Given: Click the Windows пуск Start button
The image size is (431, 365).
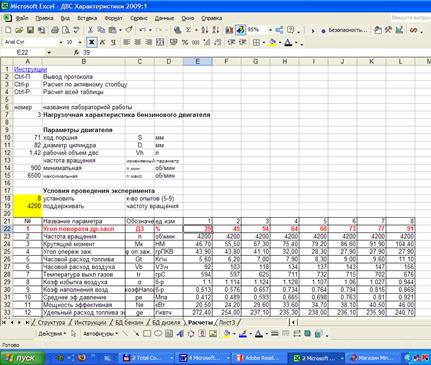Looking at the screenshot, I should pyautogui.click(x=22, y=358).
